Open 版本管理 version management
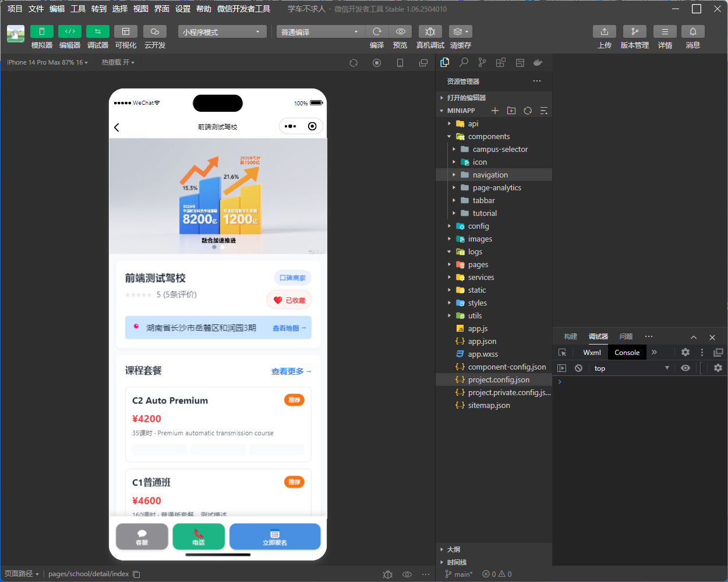This screenshot has height=582, width=728. (x=634, y=37)
